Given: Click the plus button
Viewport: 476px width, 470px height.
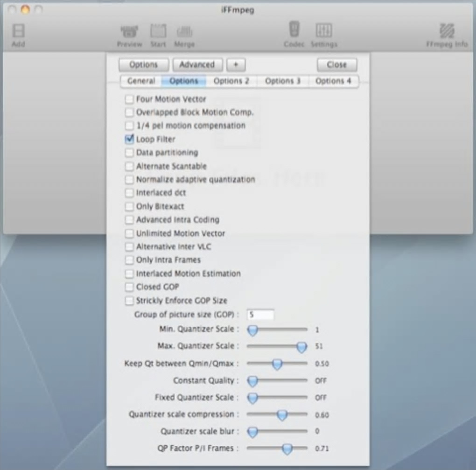Looking at the screenshot, I should click(x=236, y=65).
